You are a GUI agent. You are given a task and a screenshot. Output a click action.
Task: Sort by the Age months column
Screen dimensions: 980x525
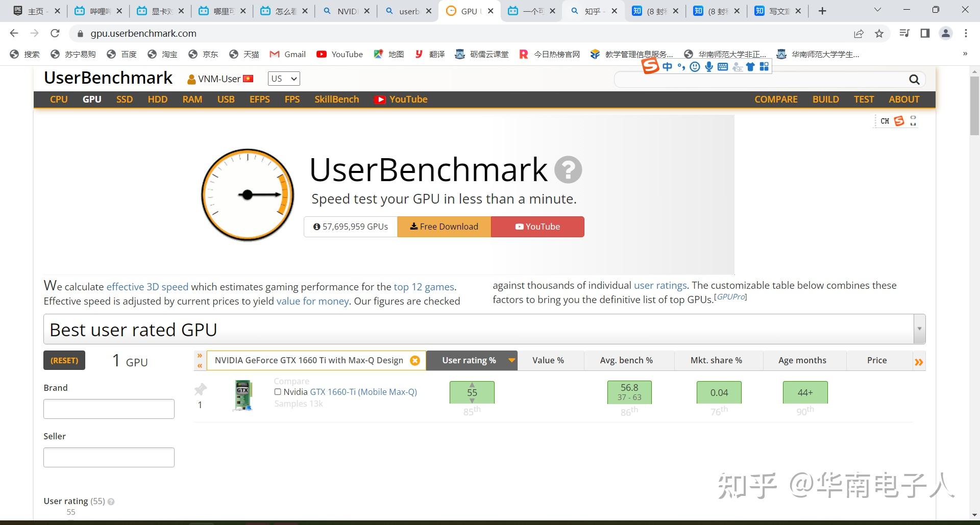point(802,360)
